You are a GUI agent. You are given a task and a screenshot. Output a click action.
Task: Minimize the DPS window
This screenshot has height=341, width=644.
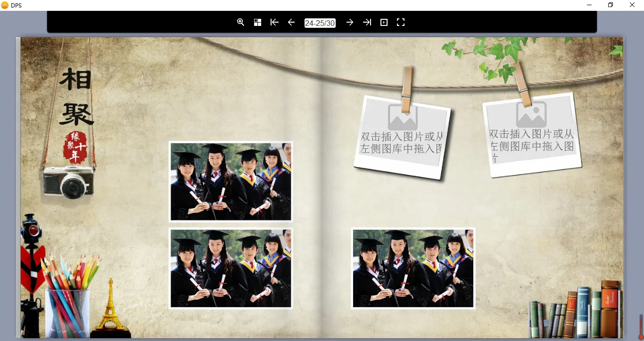coord(589,5)
